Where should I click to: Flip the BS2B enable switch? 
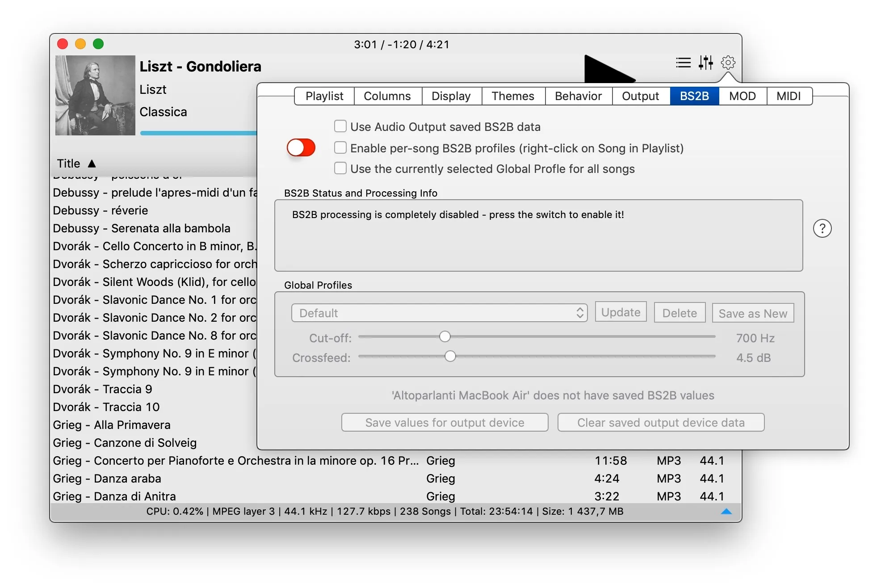[301, 147]
